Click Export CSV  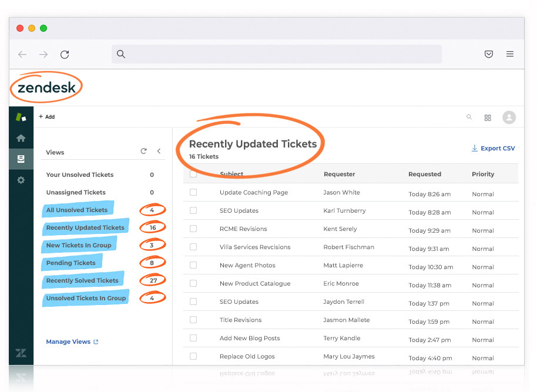[x=493, y=148]
